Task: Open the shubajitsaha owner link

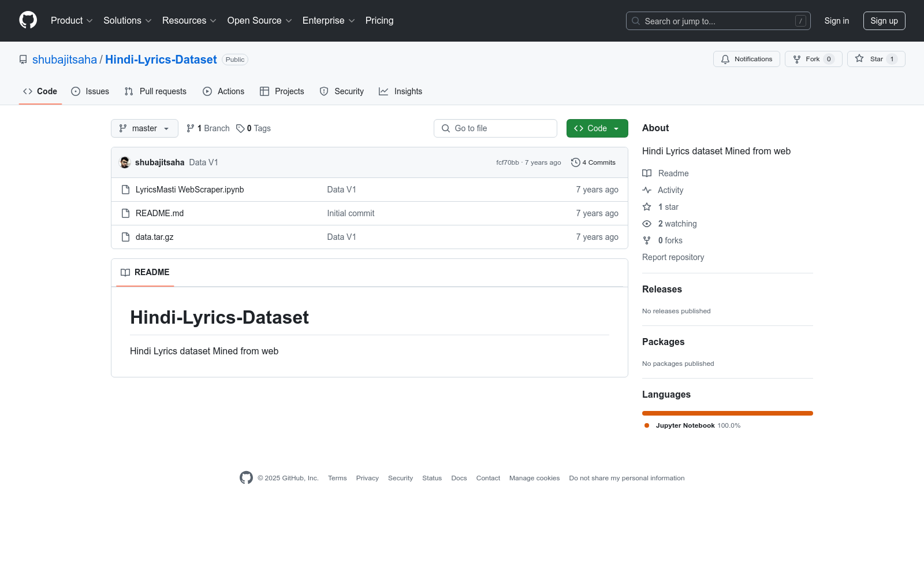Action: tap(65, 60)
